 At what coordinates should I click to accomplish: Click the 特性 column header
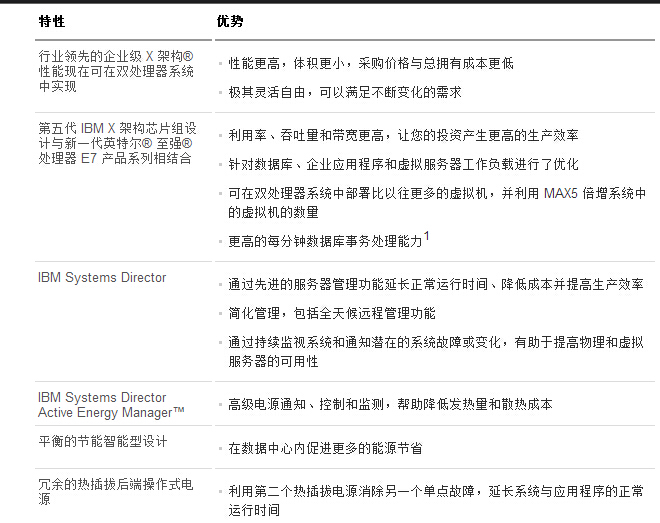pyautogui.click(x=52, y=21)
